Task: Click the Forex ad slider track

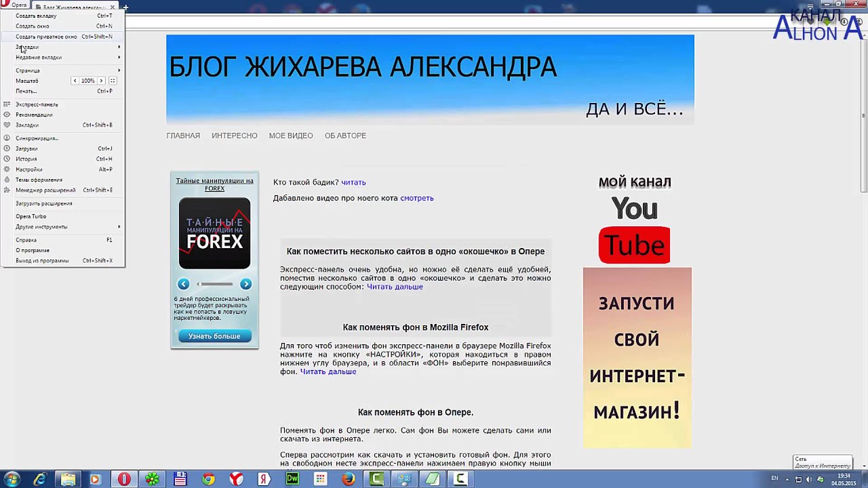Action: pos(214,284)
